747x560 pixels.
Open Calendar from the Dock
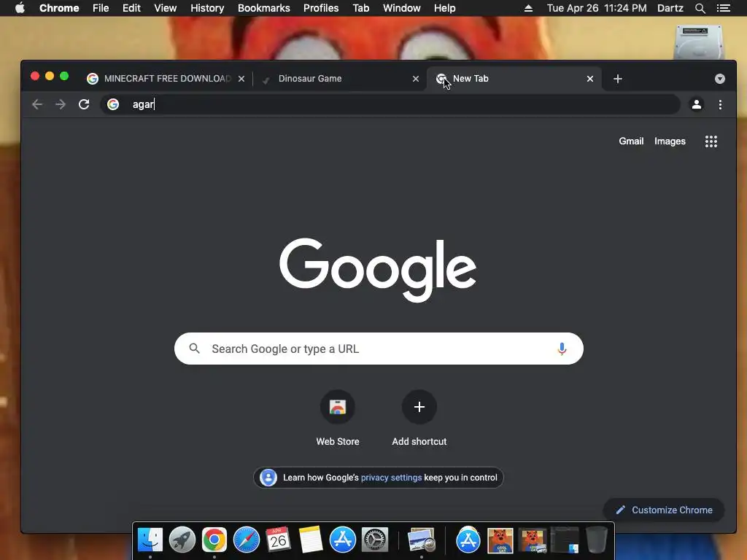click(x=278, y=540)
